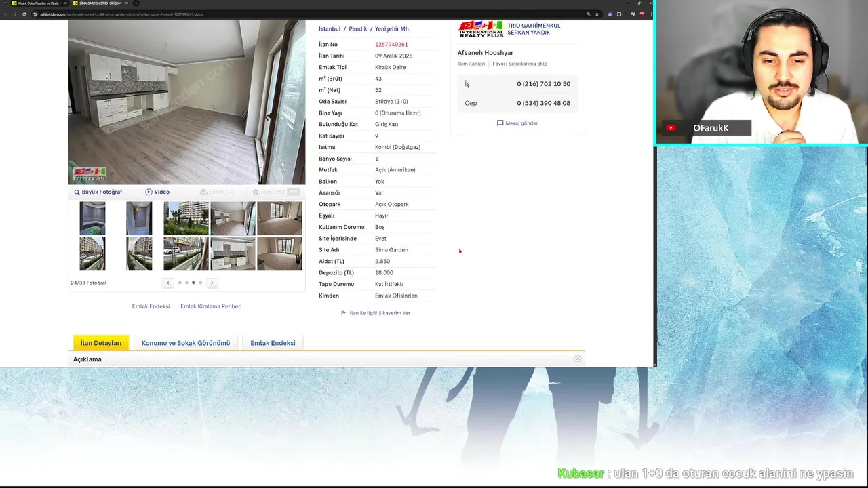
Task: Switch to the Emlak Endeksi tab
Action: click(x=273, y=343)
